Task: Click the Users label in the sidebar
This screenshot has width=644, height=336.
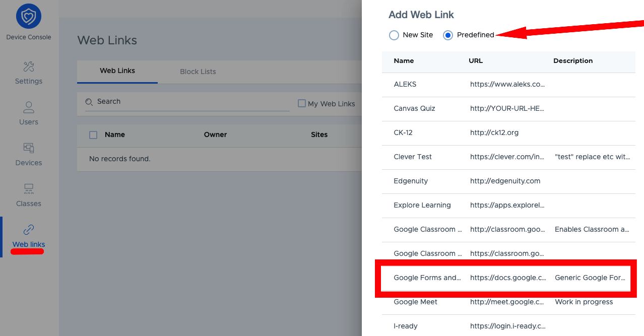Action: (29, 122)
